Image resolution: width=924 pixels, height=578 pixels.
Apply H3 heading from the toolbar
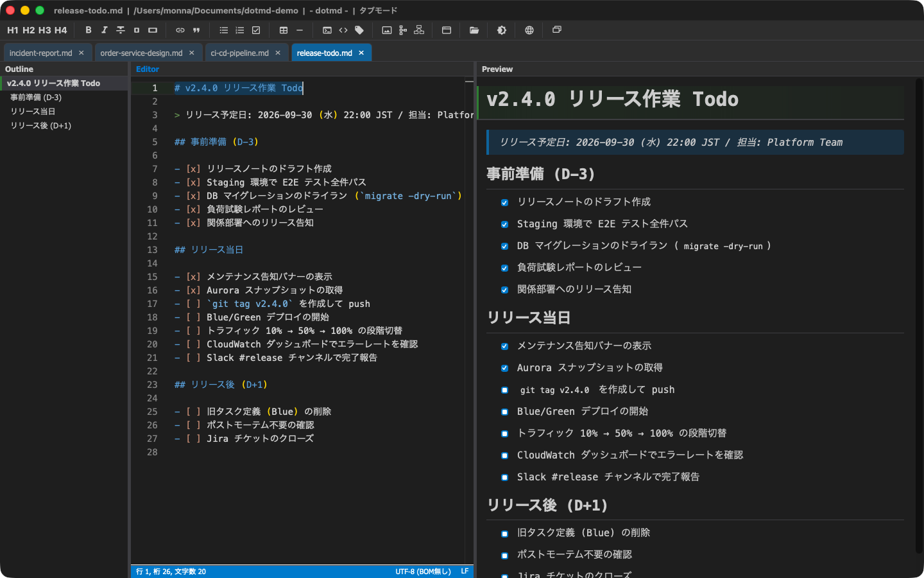(45, 30)
